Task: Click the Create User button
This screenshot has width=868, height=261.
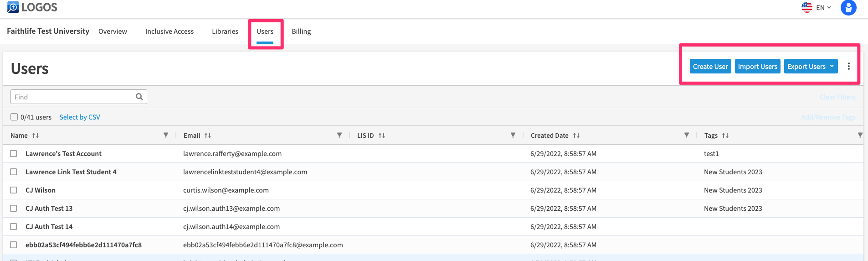Action: [x=710, y=66]
